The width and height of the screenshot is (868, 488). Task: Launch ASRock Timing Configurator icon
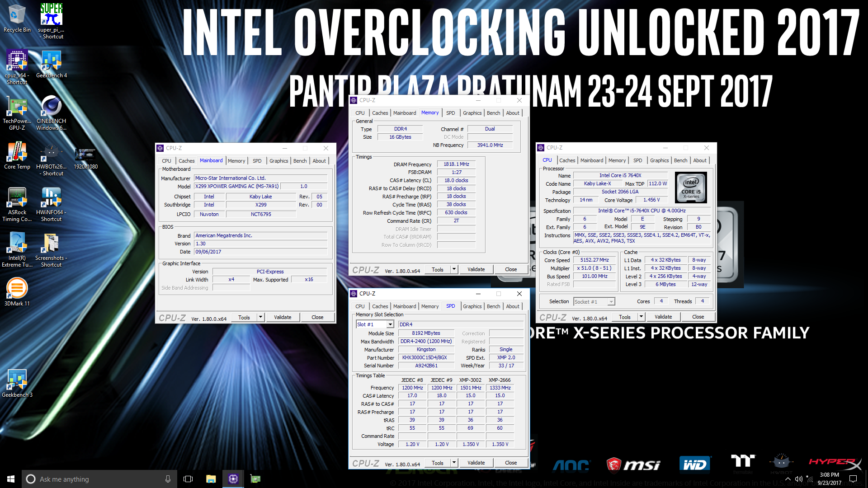pos(17,204)
